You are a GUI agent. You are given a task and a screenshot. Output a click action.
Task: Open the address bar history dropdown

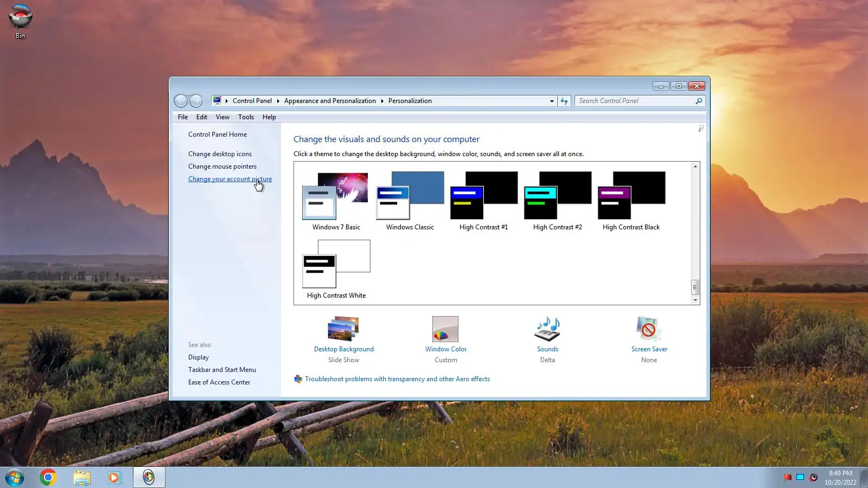coord(552,101)
